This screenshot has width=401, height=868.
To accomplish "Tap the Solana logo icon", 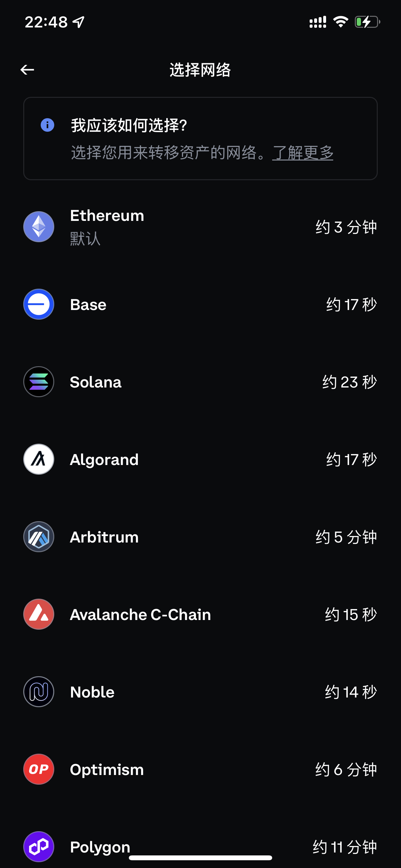I will click(x=39, y=382).
